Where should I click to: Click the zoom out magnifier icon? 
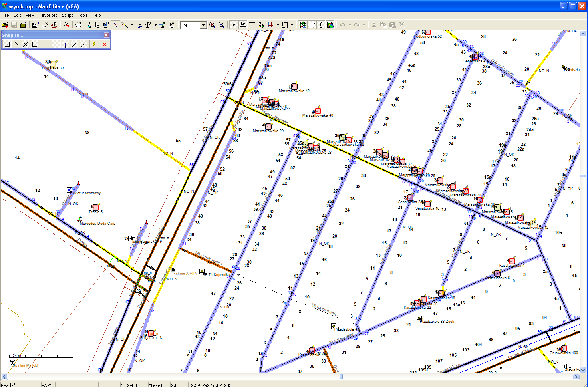tap(221, 25)
